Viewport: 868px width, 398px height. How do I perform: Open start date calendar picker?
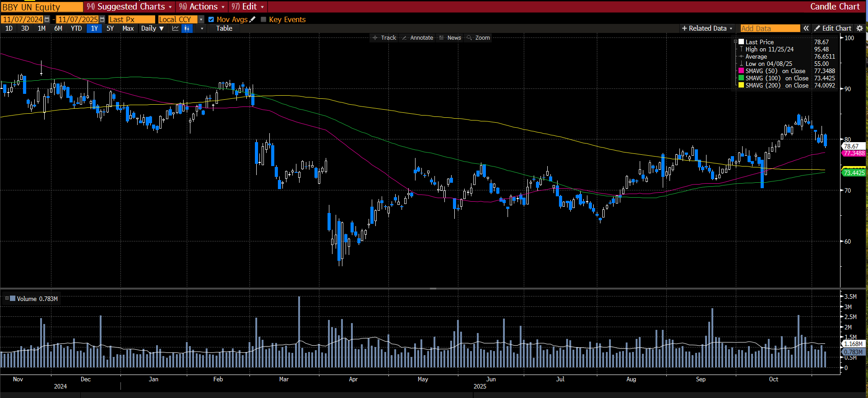coord(47,19)
